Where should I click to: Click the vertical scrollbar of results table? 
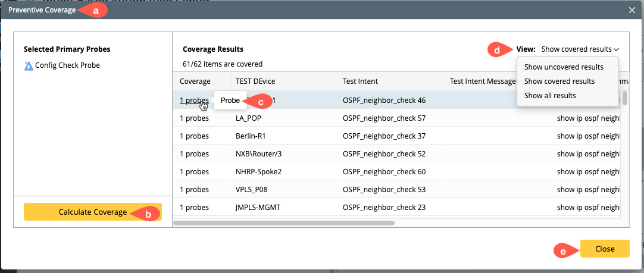624,98
